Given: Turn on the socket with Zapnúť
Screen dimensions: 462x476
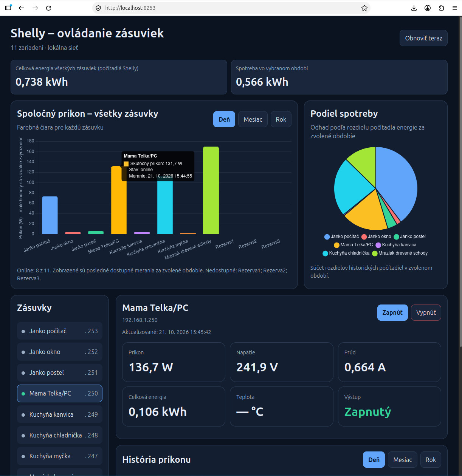Looking at the screenshot, I should (392, 312).
